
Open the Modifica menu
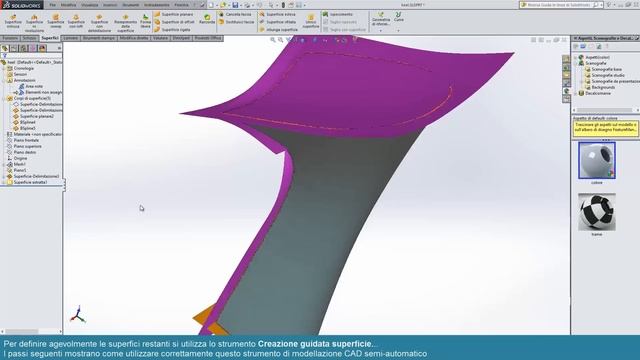(68, 5)
